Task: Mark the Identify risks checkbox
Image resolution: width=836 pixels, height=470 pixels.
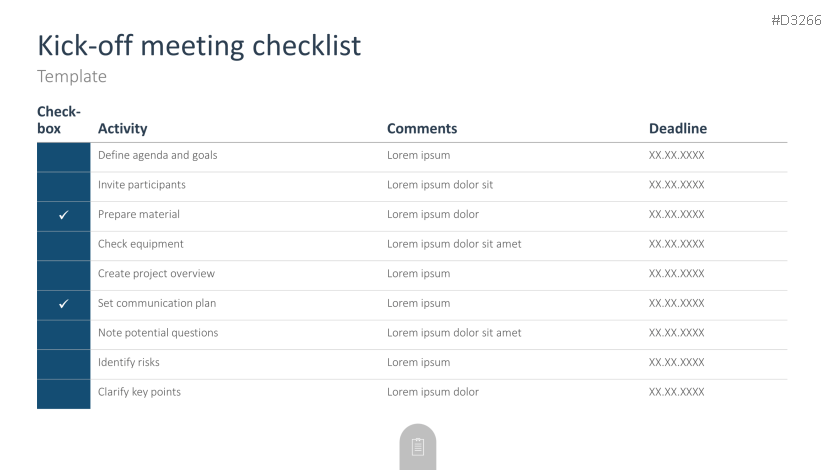Action: pos(63,363)
